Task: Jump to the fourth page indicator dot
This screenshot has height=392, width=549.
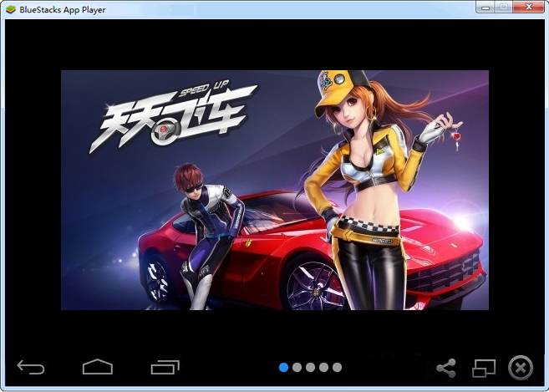Action: click(323, 367)
